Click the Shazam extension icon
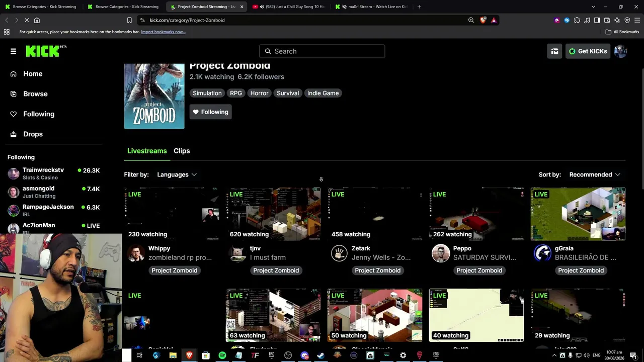 click(x=567, y=20)
